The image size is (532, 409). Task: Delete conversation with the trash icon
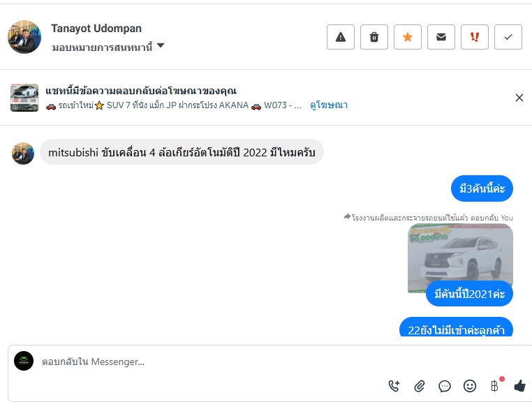click(x=374, y=37)
